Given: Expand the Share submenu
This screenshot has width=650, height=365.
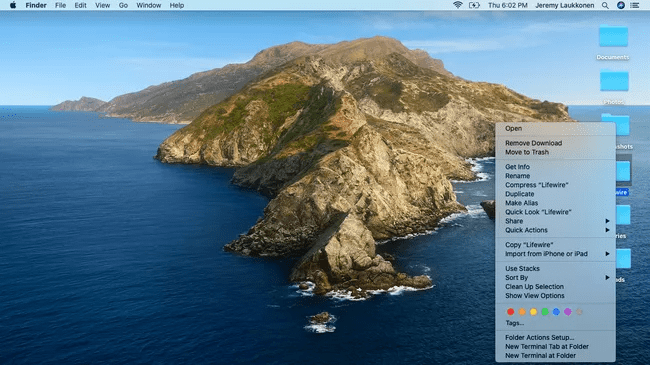Looking at the screenshot, I should tap(555, 221).
